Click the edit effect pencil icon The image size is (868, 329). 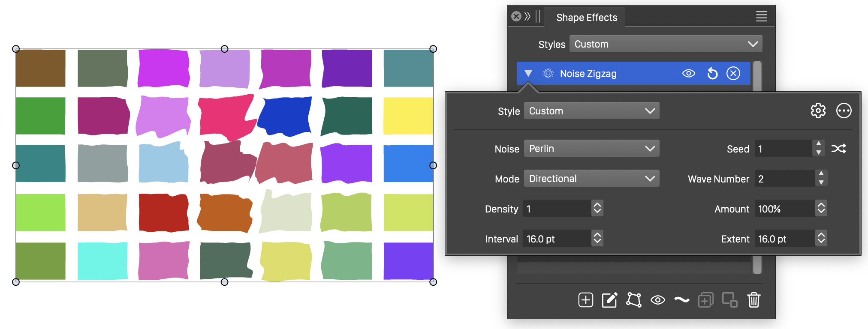point(609,300)
